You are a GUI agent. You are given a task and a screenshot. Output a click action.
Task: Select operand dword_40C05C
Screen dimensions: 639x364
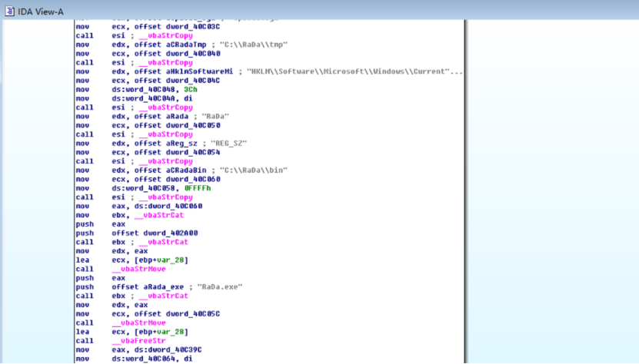[193, 314]
